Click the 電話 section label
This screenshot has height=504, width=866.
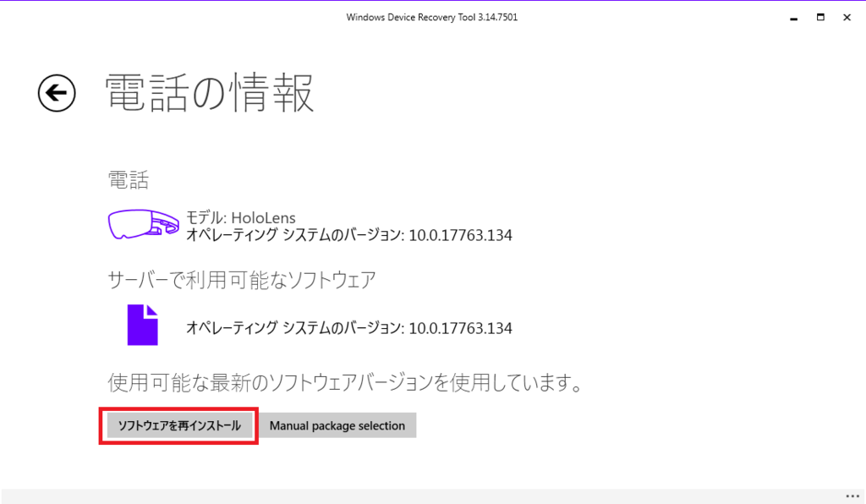pos(129,180)
